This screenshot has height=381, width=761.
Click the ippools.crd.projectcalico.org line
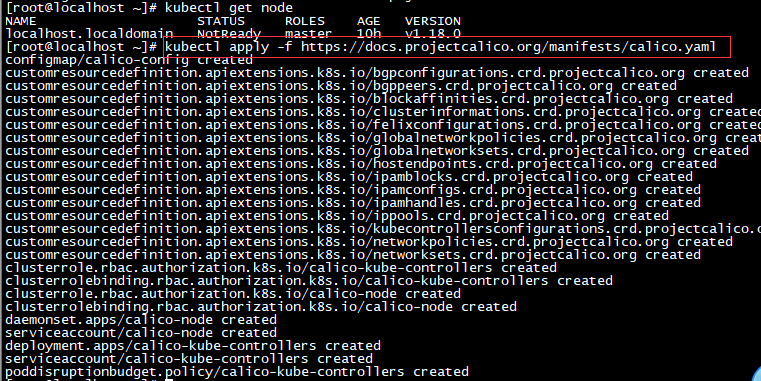coord(337,216)
